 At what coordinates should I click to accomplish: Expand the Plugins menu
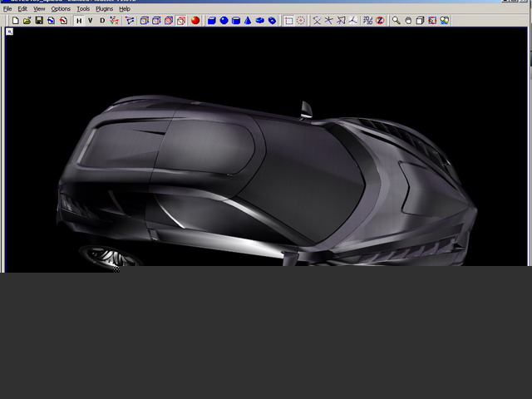[104, 8]
